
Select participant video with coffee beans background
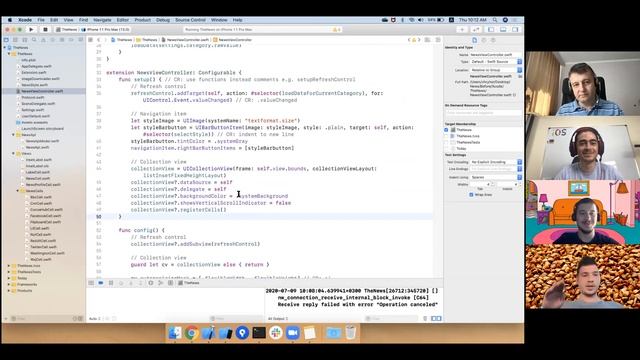click(583, 276)
